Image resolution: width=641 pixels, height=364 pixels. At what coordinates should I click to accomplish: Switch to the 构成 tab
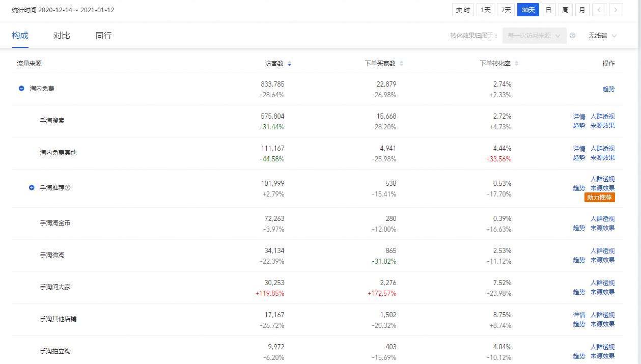pyautogui.click(x=20, y=36)
